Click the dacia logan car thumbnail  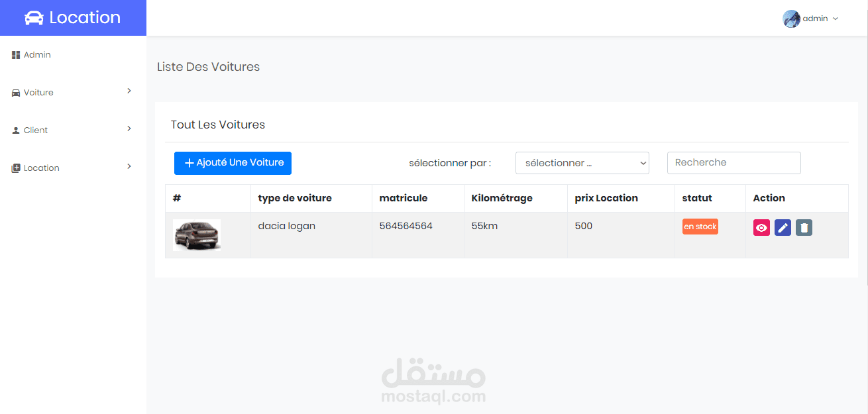(197, 235)
